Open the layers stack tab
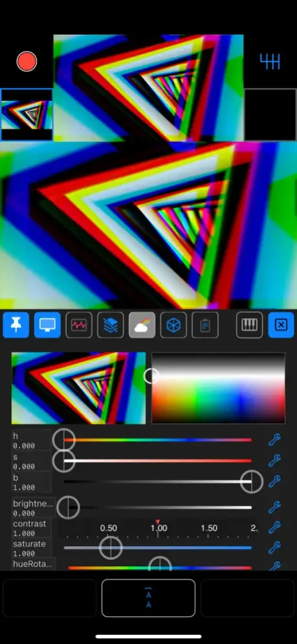 [111, 325]
